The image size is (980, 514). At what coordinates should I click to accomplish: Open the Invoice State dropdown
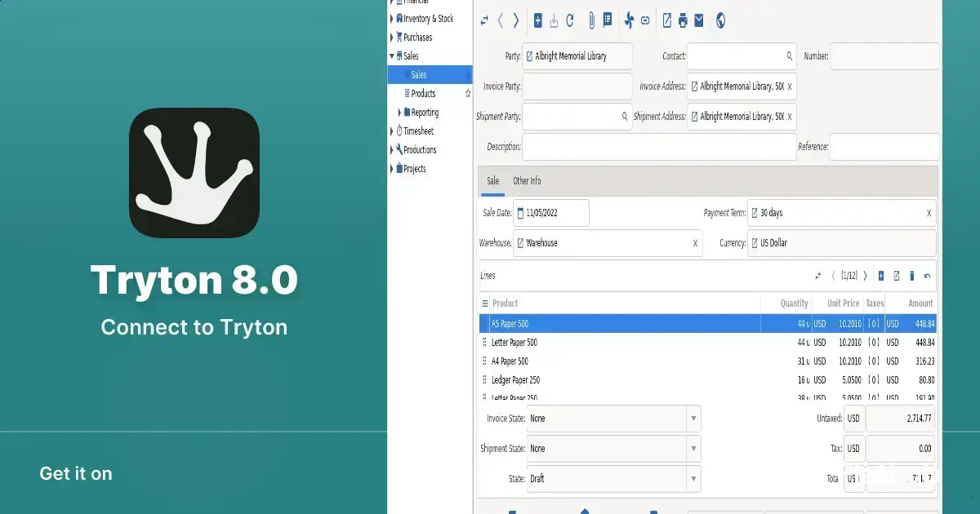point(693,419)
